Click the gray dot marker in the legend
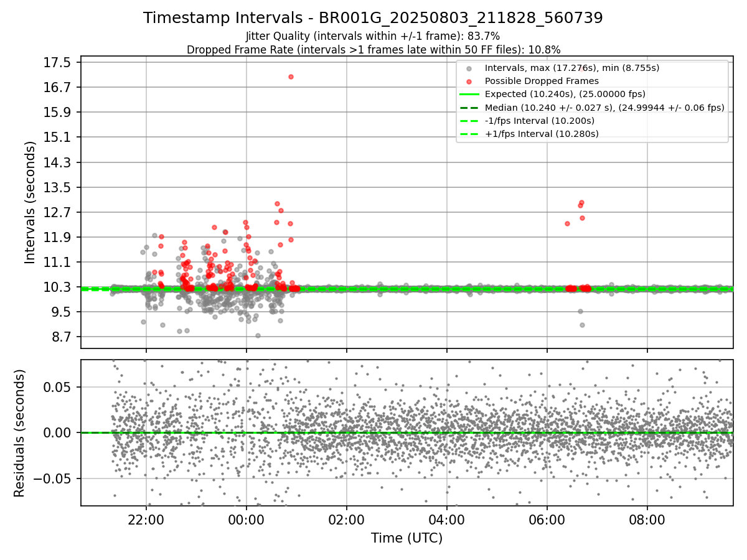Viewport: 747px width, 560px height. coord(469,68)
